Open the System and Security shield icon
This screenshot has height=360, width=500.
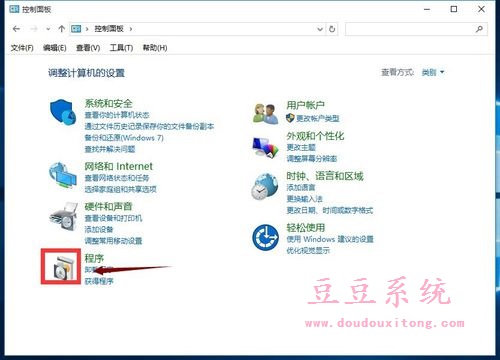click(63, 111)
